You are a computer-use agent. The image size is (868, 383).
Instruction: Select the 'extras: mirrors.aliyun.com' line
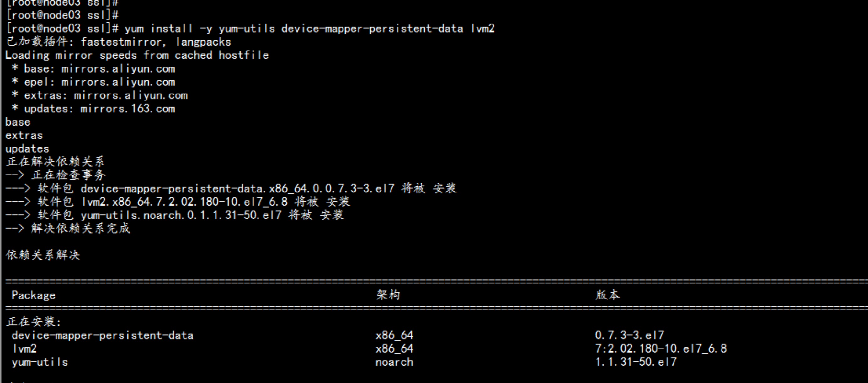coord(100,95)
